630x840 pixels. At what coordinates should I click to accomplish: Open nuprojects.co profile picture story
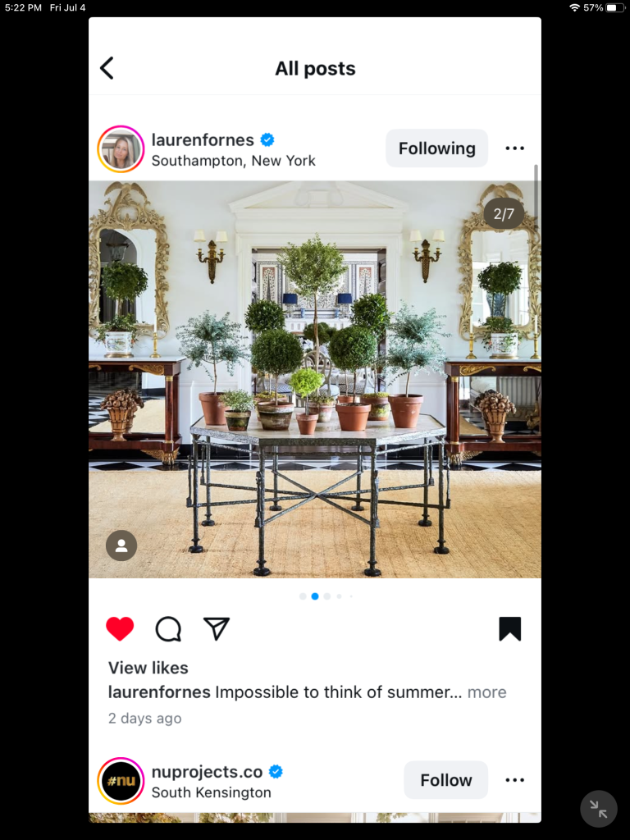pyautogui.click(x=121, y=781)
